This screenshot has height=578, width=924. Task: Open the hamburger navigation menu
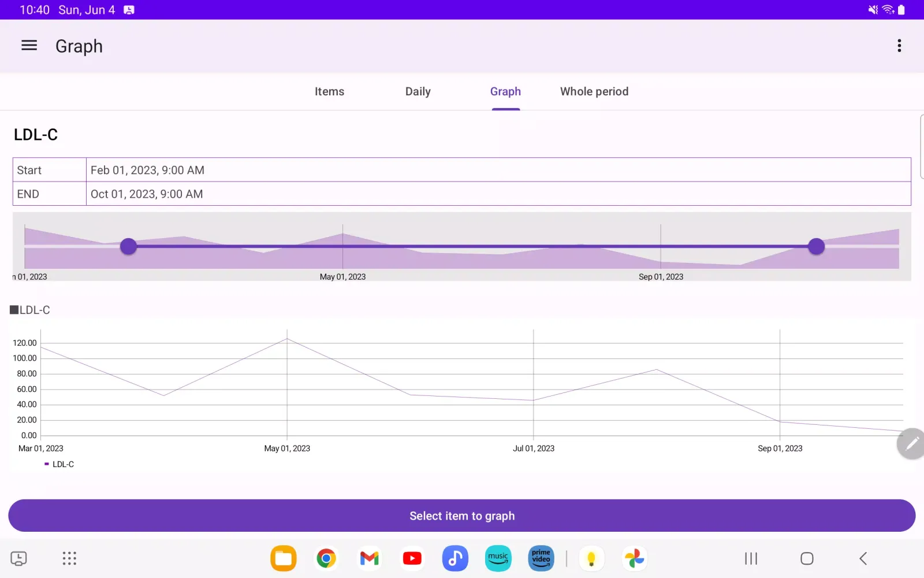(x=29, y=46)
